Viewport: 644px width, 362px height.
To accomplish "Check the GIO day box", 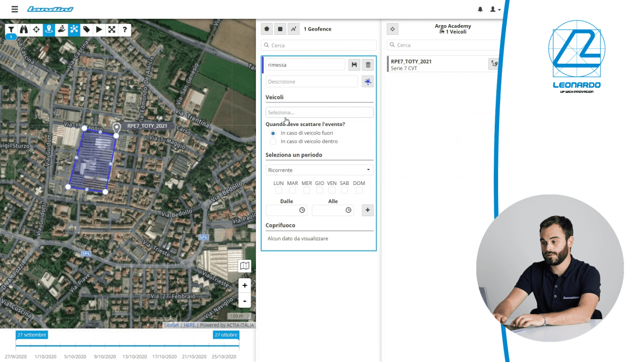I will [319, 190].
